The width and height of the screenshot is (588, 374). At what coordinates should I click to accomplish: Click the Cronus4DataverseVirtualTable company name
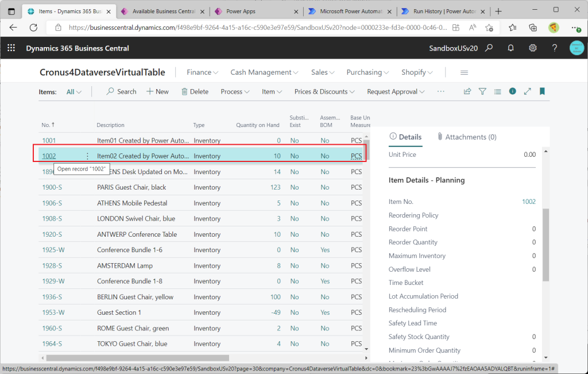point(102,72)
